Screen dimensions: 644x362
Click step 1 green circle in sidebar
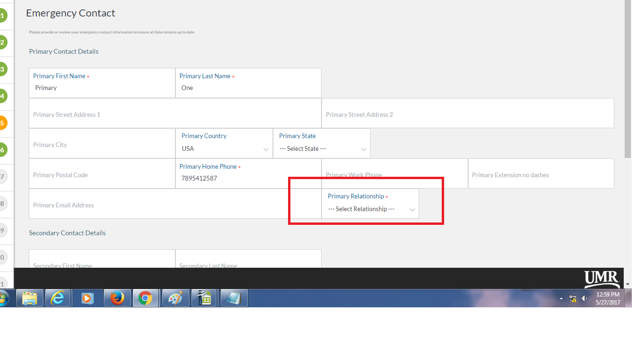click(x=2, y=16)
